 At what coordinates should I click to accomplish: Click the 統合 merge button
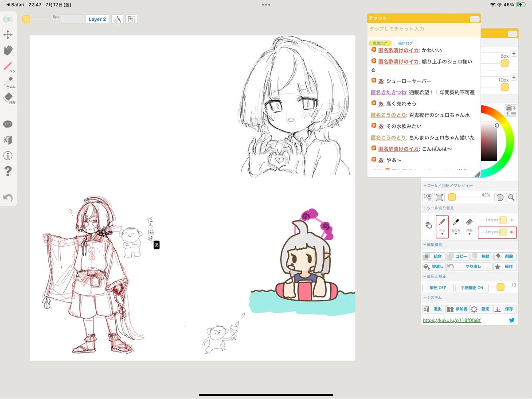point(433,256)
